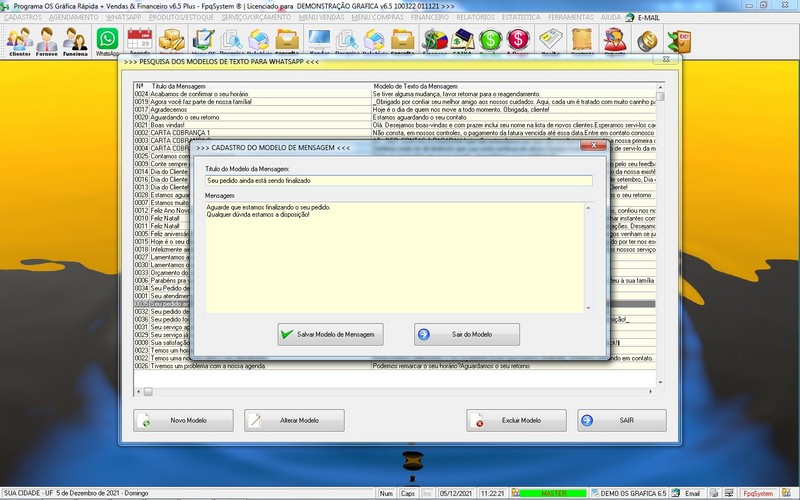Click the red dollar A Pagar icon
Screen dimensions: 800x500
(518, 41)
